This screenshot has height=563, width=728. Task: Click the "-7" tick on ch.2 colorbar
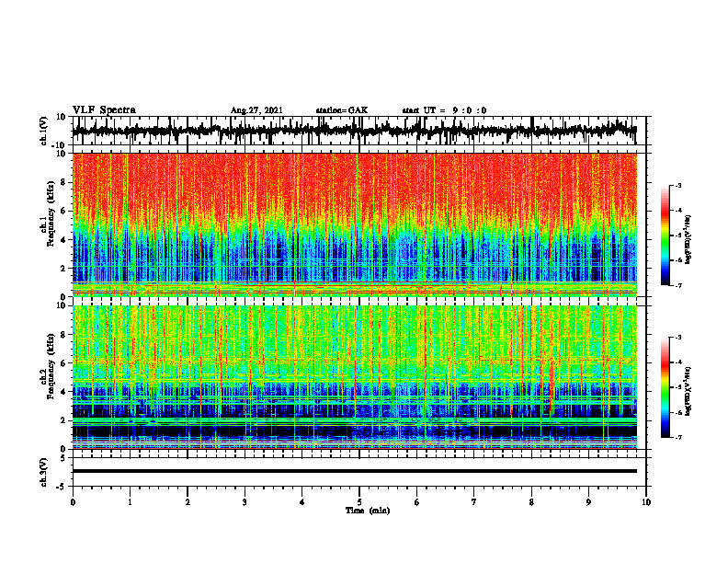[677, 437]
